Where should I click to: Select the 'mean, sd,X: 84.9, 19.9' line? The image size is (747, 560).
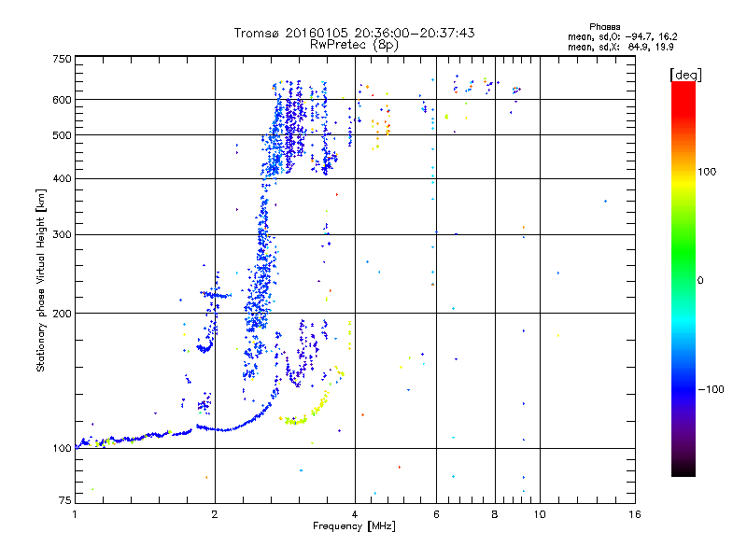(x=620, y=47)
